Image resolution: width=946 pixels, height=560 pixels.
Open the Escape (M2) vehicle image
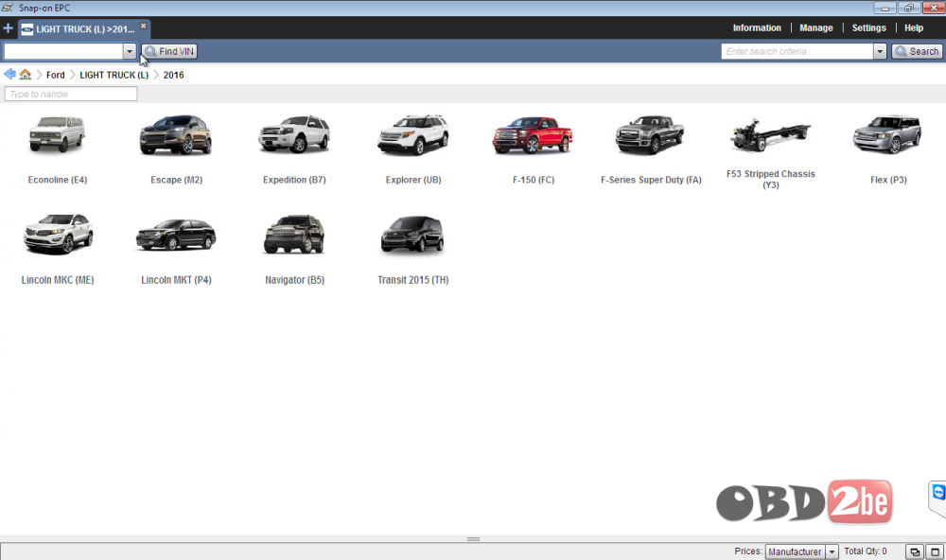(176, 134)
